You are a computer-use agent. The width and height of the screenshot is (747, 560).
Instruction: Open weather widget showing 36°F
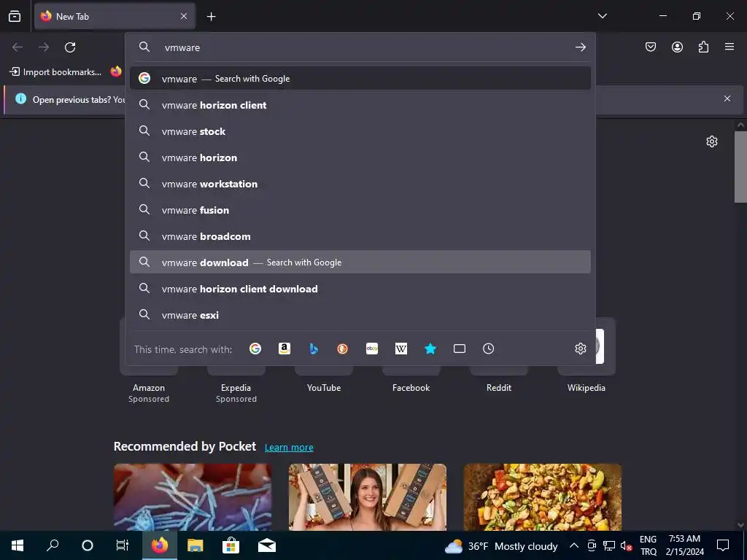pyautogui.click(x=501, y=545)
